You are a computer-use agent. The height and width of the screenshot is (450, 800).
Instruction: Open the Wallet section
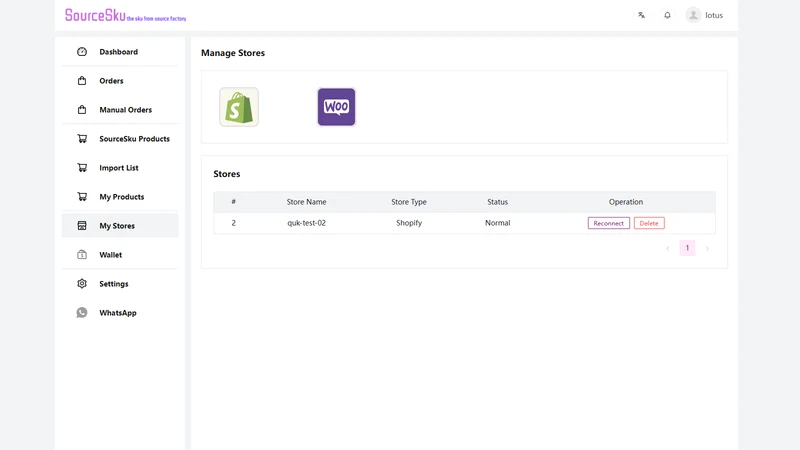(x=120, y=255)
